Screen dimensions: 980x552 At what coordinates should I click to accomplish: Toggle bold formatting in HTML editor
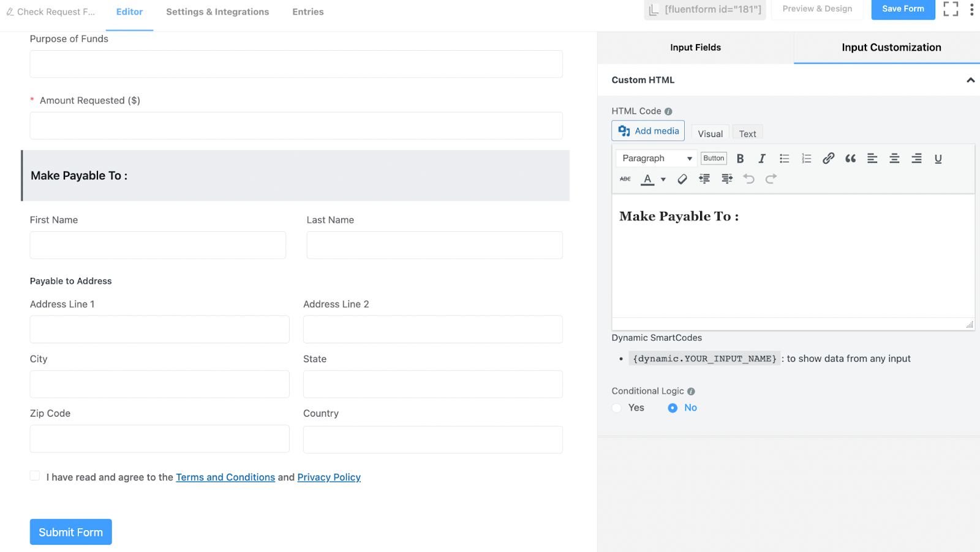740,159
